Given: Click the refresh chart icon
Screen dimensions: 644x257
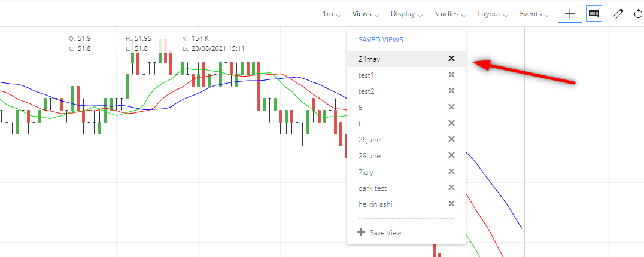Looking at the screenshot, I should [638, 14].
